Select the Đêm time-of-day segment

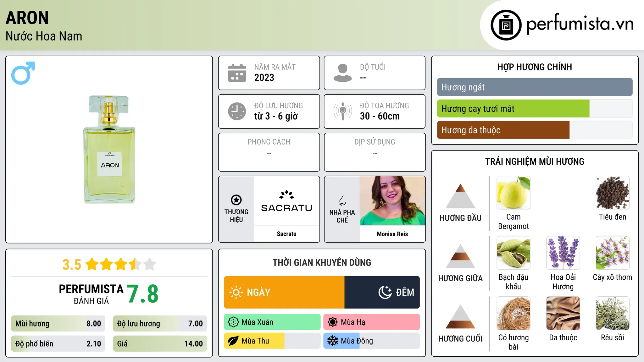(382, 292)
